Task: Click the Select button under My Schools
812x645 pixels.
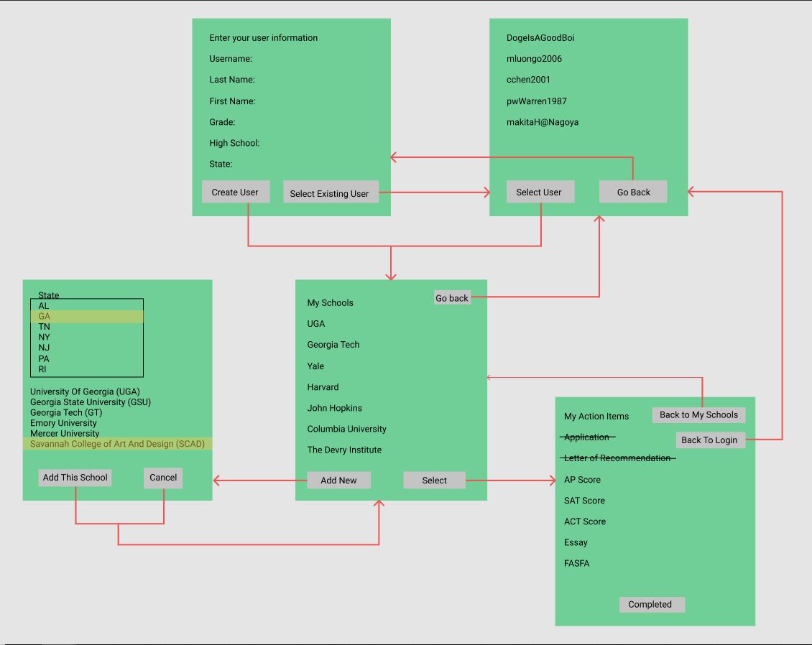Action: tap(434, 480)
